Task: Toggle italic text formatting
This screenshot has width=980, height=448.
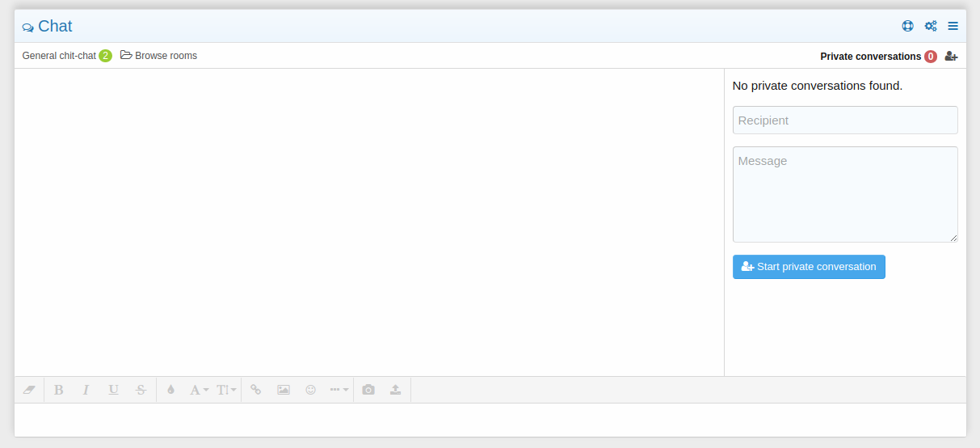Action: 86,390
